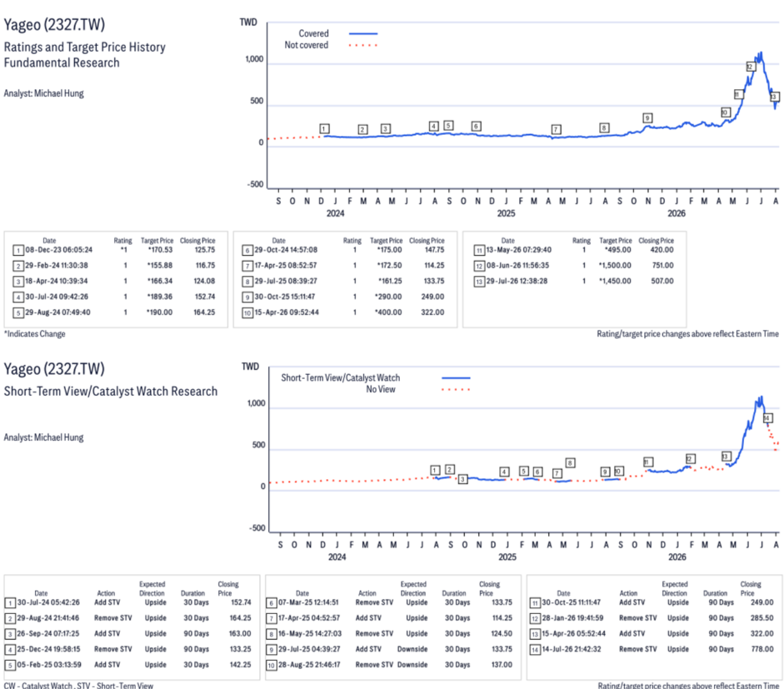Click marker 2 on the Ratings and Target Price chart
The height and width of the screenshot is (689, 784).
(363, 129)
